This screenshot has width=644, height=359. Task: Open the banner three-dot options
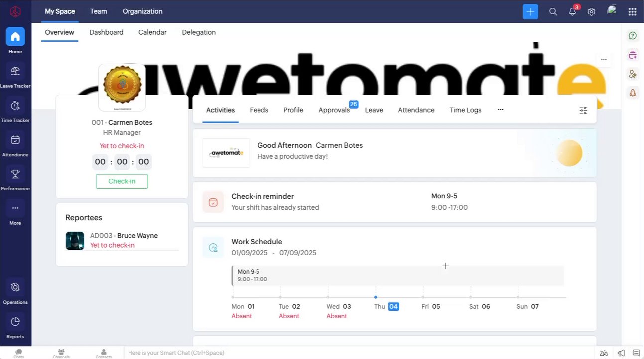pos(604,59)
